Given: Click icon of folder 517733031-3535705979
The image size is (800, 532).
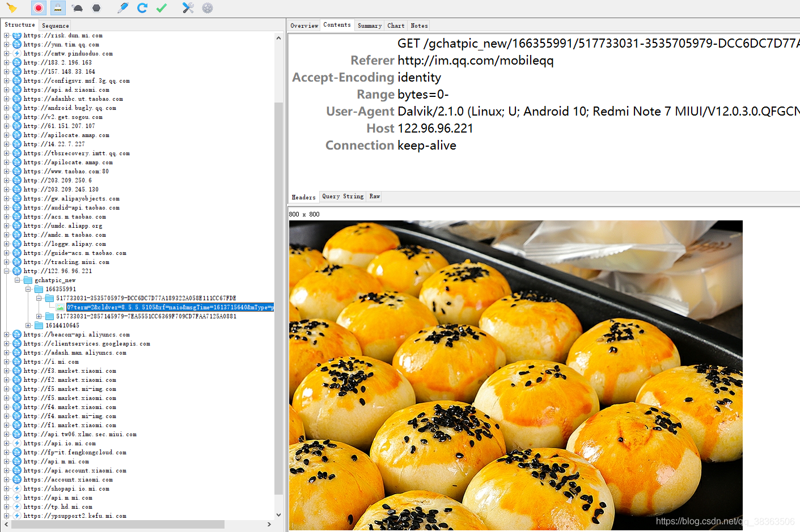Looking at the screenshot, I should point(49,299).
